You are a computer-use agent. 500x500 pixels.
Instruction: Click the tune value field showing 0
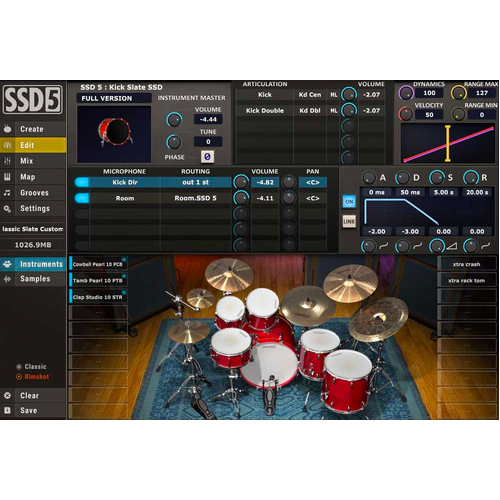[x=208, y=142]
